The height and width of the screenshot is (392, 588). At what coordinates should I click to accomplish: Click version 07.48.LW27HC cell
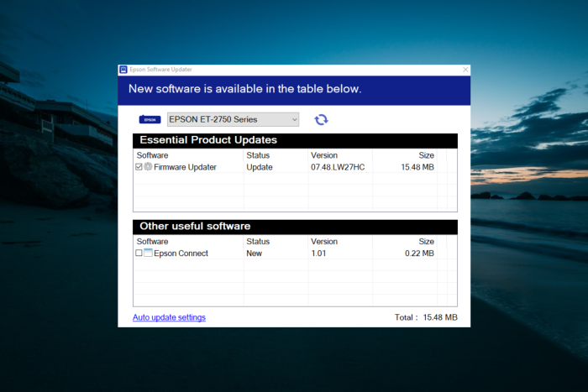[338, 167]
